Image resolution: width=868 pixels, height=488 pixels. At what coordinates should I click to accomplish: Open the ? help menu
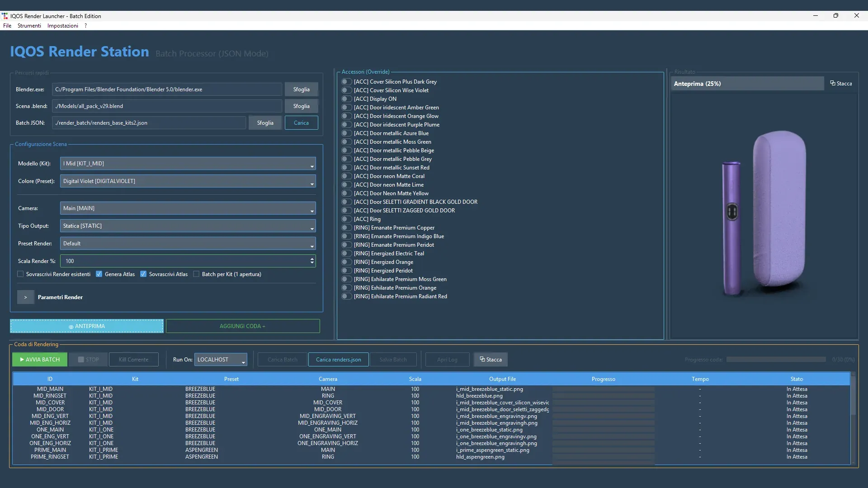pyautogui.click(x=85, y=26)
